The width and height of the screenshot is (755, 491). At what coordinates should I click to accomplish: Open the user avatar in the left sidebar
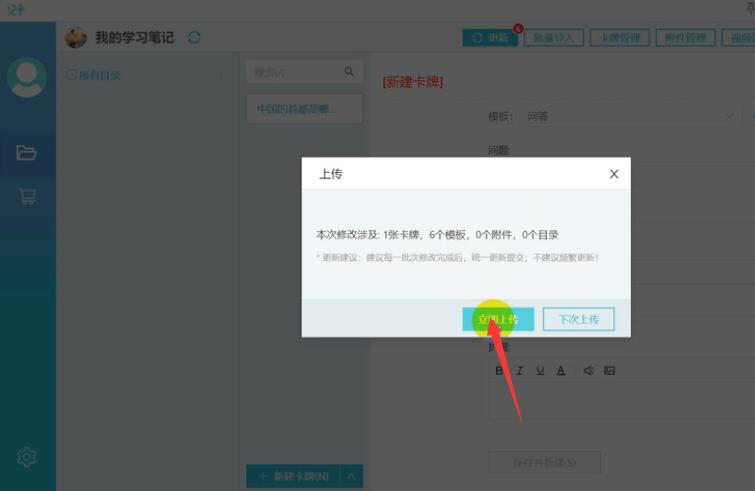tap(26, 77)
